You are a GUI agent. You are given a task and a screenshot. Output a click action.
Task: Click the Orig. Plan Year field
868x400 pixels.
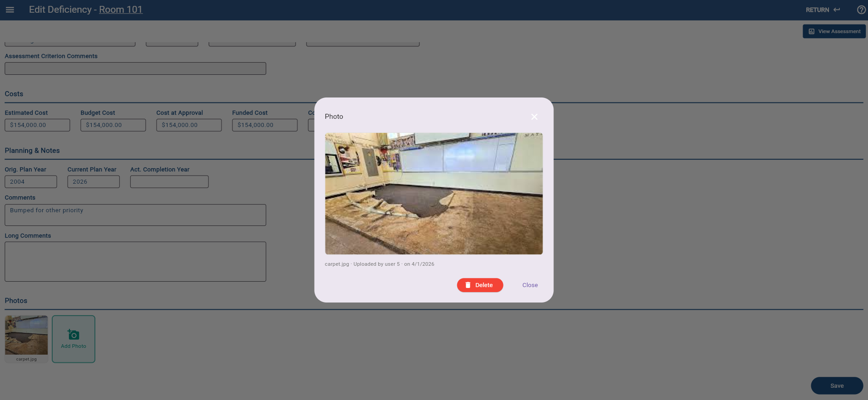31,182
